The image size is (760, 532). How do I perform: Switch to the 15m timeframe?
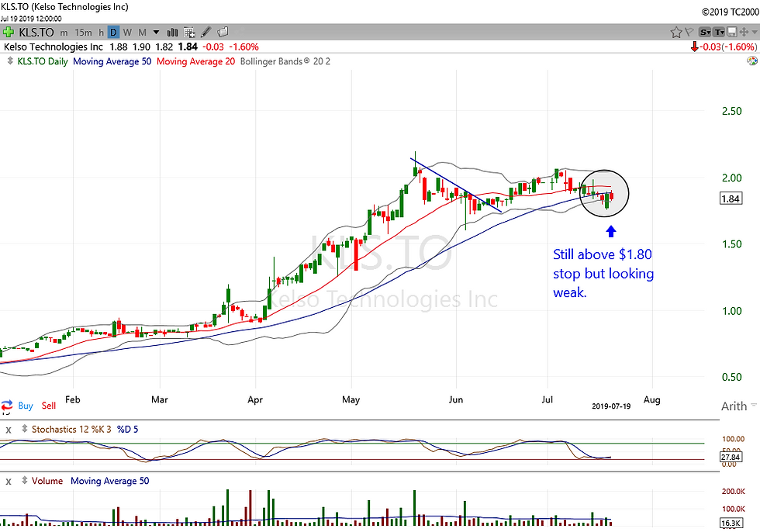click(x=84, y=33)
